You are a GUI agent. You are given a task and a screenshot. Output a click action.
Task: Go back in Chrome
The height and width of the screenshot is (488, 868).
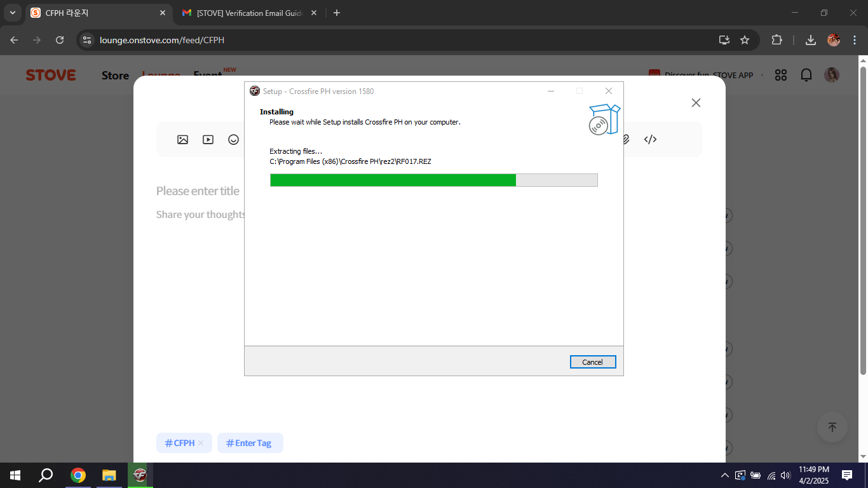15,40
